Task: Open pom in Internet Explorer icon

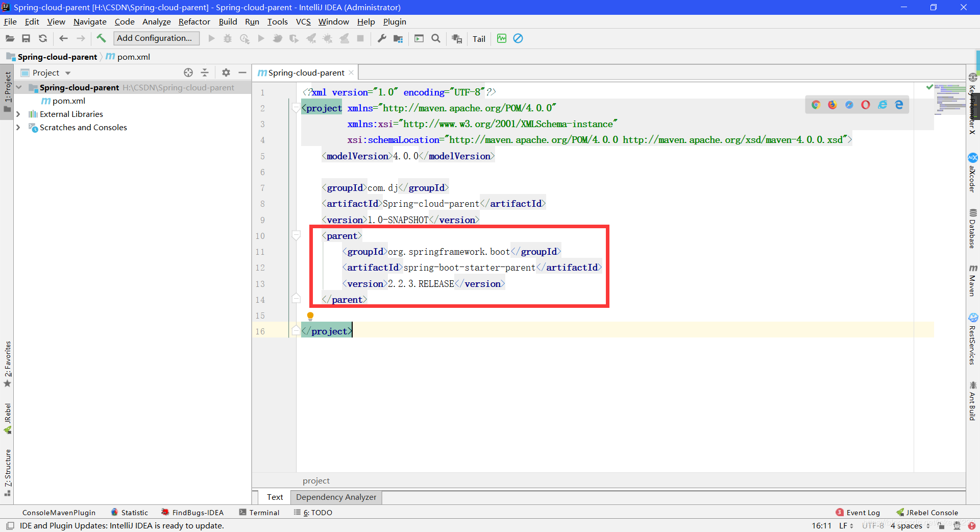Action: pos(883,105)
